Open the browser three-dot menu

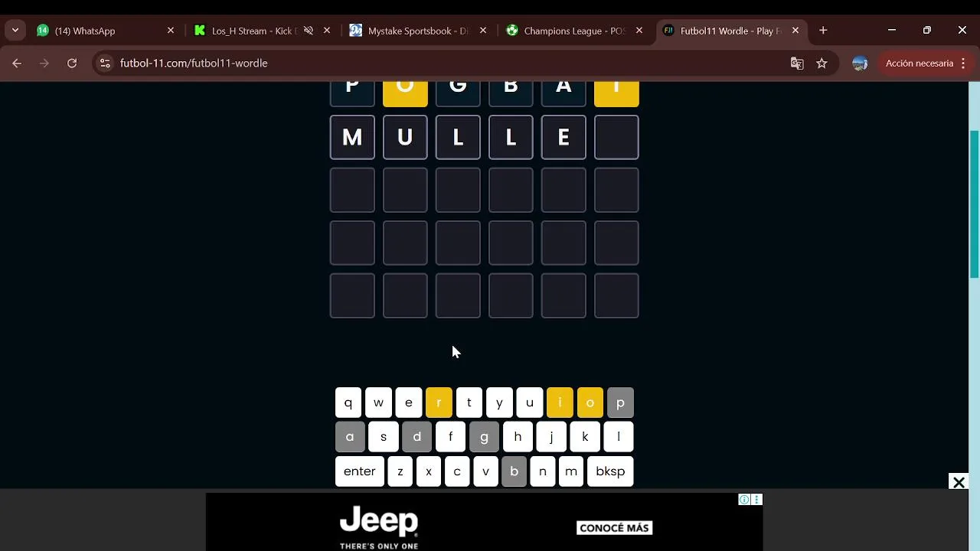(963, 64)
